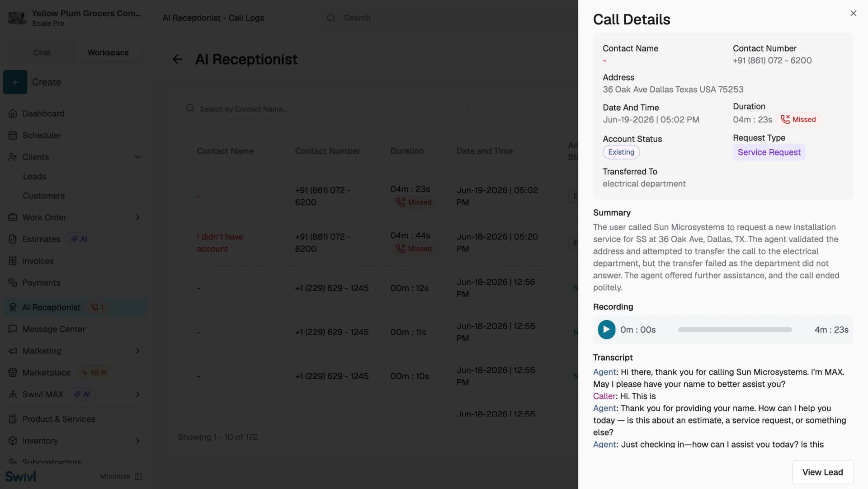Collapse the Clients section chevron
Viewport: 868px width, 489px height.
tap(137, 157)
